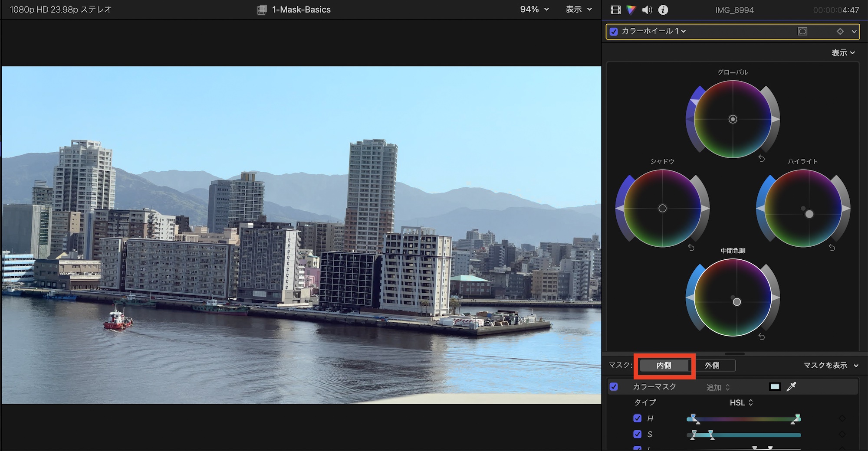Click the keyframe diamond for カラーホイール 1
Screen dimensions: 868x451
click(840, 31)
